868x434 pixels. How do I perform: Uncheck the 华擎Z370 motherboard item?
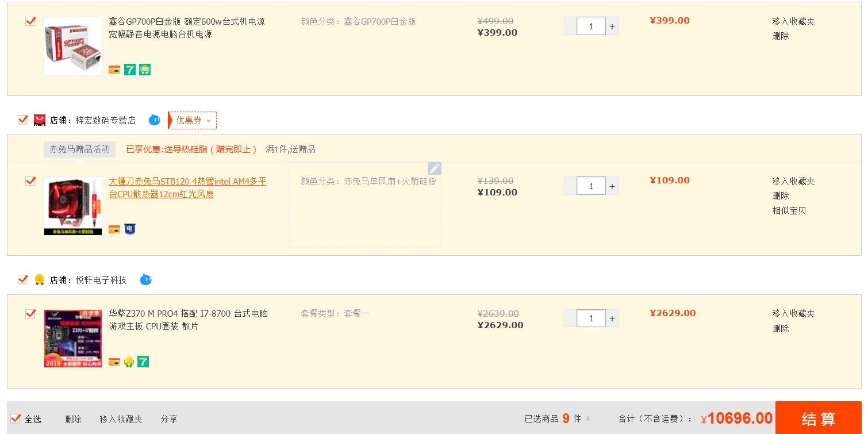(x=30, y=314)
